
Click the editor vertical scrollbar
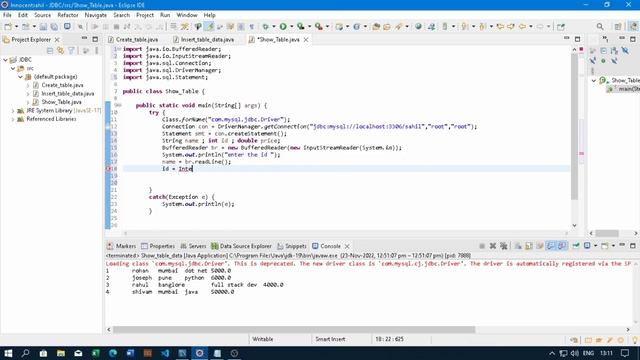point(574,127)
